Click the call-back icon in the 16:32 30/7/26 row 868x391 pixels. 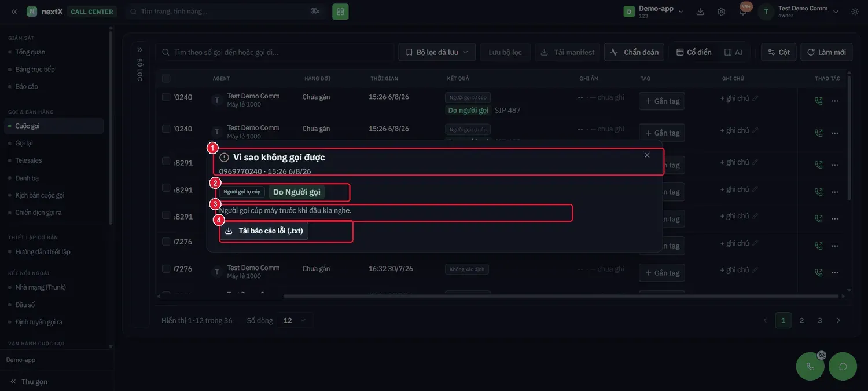click(818, 272)
